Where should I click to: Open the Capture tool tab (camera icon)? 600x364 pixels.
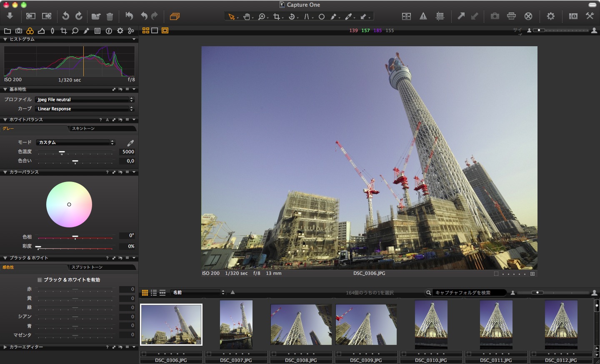point(18,31)
